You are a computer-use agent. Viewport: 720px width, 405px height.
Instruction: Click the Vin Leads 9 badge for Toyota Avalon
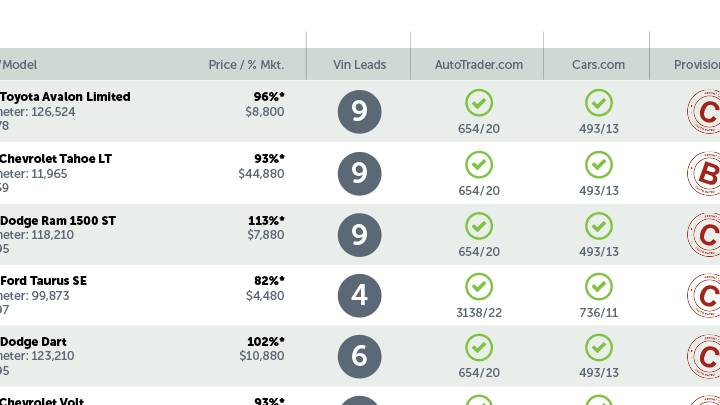point(360,112)
